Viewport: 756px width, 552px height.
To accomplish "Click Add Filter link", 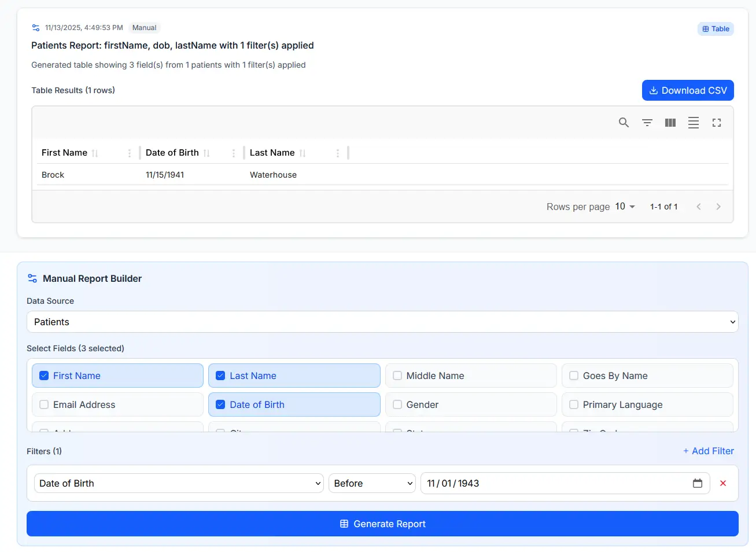I will (x=709, y=451).
